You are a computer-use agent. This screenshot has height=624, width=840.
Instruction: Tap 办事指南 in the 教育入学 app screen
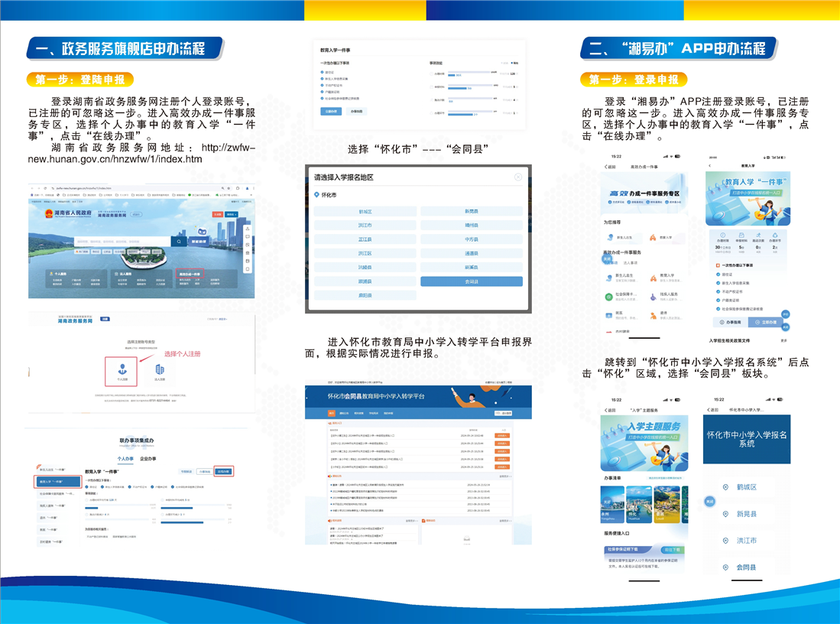coord(730,322)
